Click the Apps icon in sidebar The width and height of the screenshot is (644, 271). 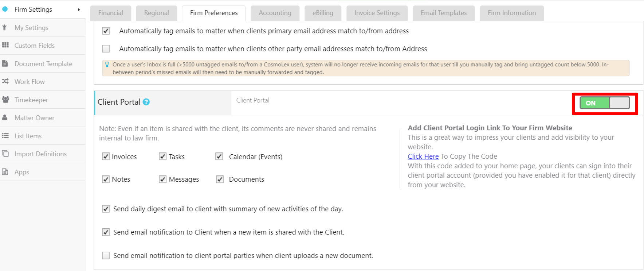pos(5,172)
